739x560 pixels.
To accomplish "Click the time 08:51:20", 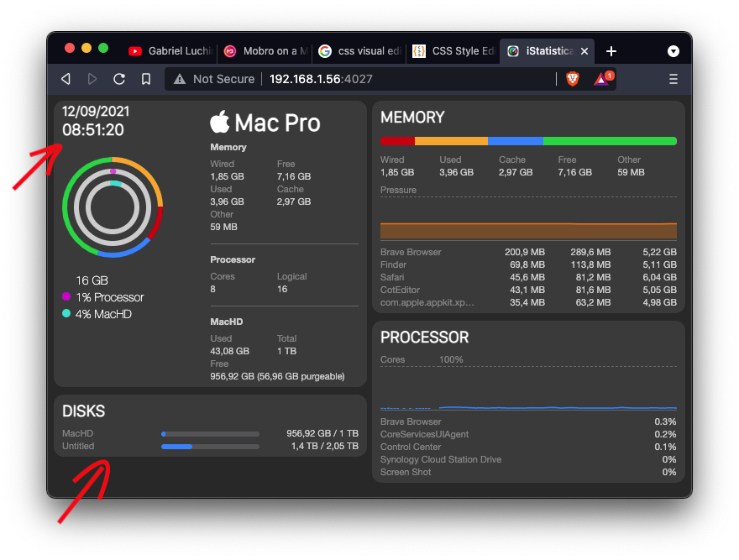I will point(93,129).
